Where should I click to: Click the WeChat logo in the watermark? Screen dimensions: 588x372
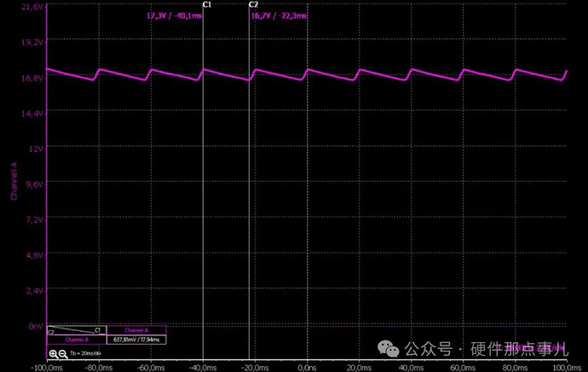[389, 350]
